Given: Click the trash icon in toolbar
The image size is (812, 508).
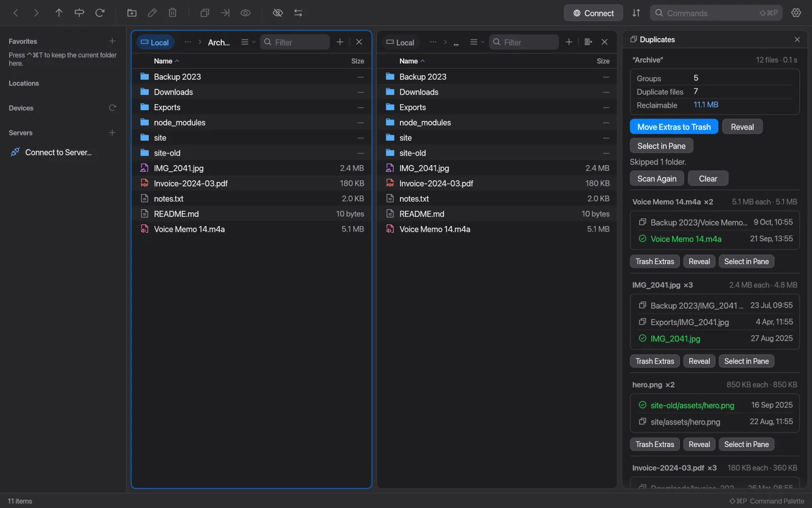Looking at the screenshot, I should click(173, 13).
